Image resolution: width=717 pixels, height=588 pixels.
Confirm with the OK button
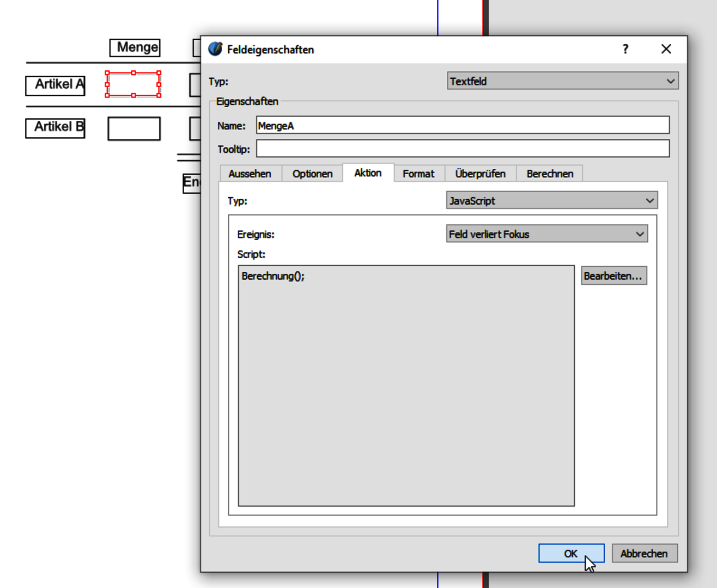[x=570, y=553]
